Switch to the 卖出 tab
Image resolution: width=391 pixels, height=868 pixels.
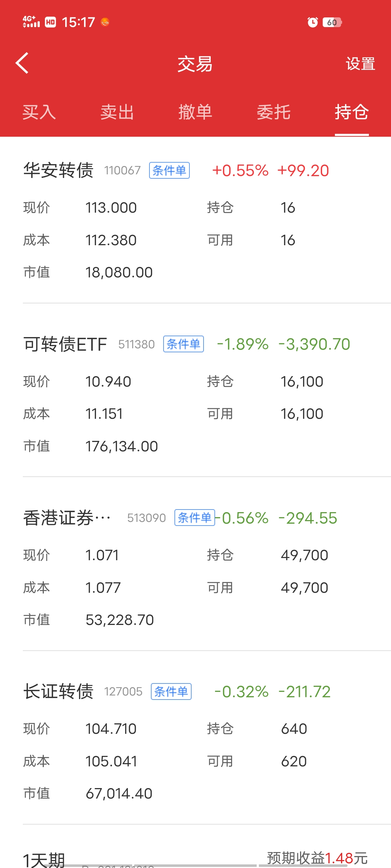[117, 112]
